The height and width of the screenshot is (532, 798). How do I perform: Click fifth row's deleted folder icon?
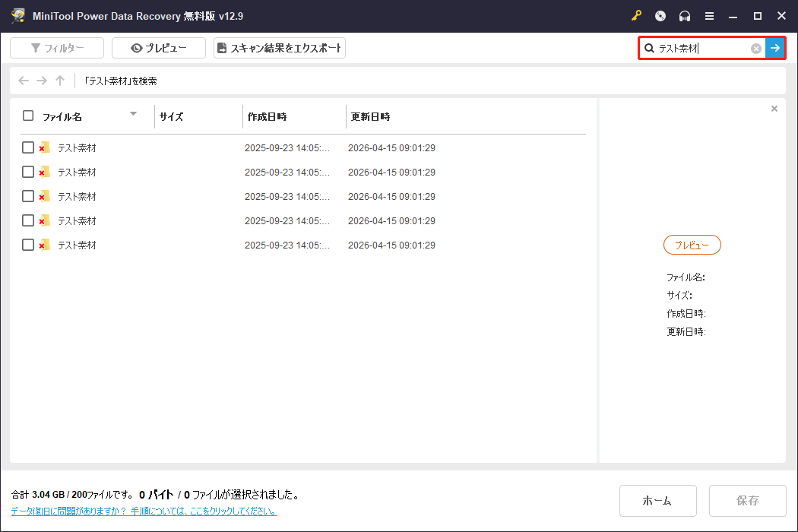coord(44,245)
